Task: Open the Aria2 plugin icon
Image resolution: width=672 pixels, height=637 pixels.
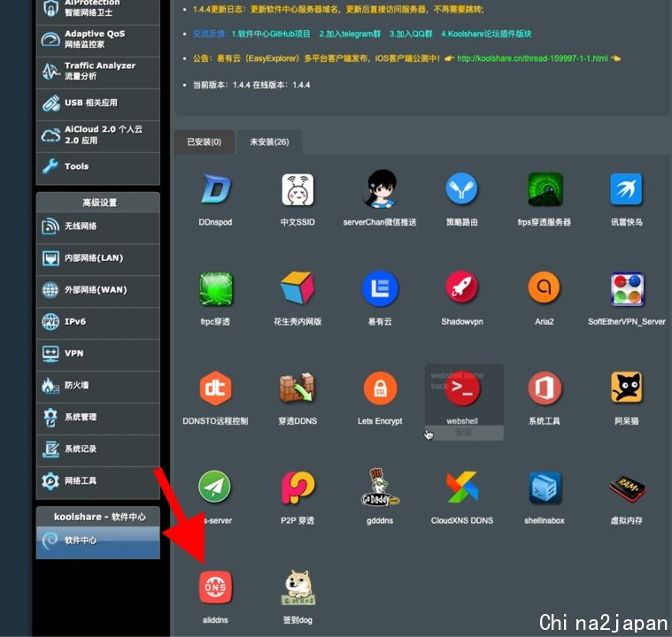Action: [x=545, y=287]
